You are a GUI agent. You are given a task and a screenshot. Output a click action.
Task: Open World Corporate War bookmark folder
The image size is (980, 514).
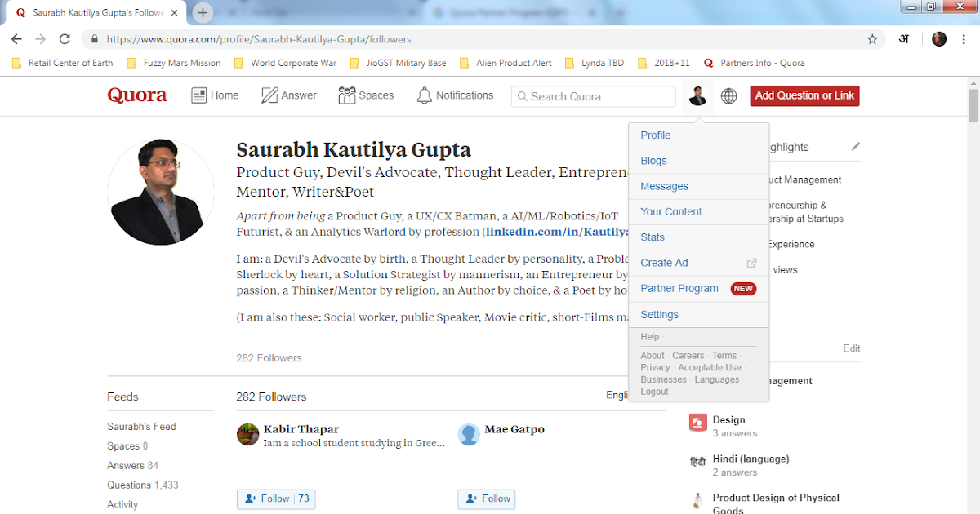point(285,63)
